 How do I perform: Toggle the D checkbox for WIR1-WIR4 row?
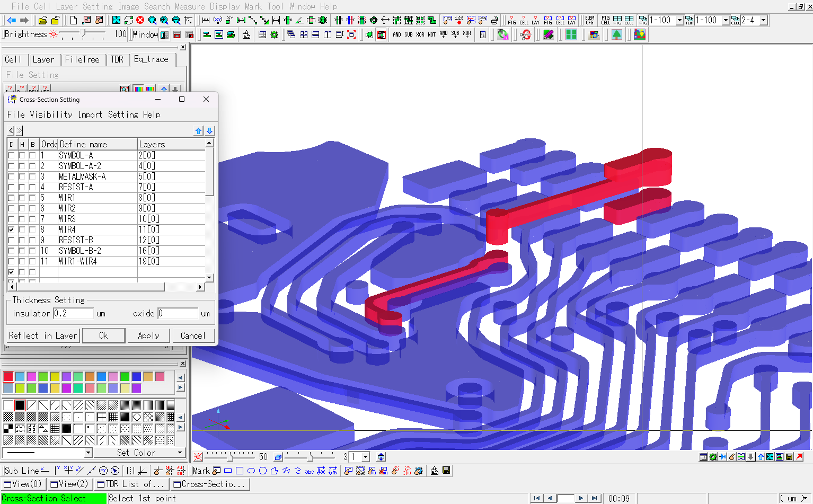(11, 261)
